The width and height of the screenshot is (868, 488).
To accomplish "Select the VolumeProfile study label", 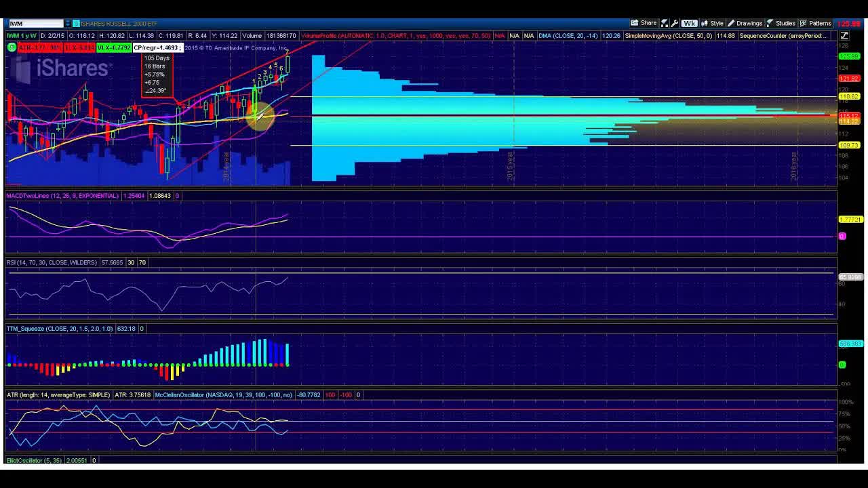I will point(395,35).
